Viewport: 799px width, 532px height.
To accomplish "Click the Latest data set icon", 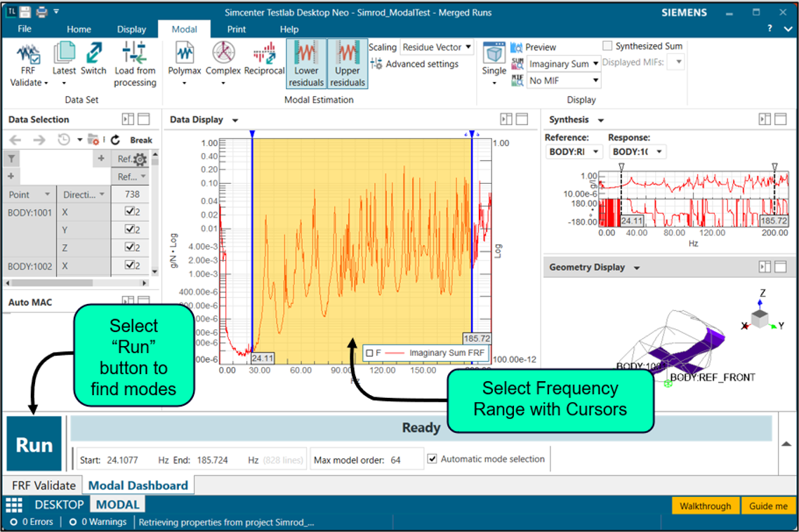I will (64, 55).
